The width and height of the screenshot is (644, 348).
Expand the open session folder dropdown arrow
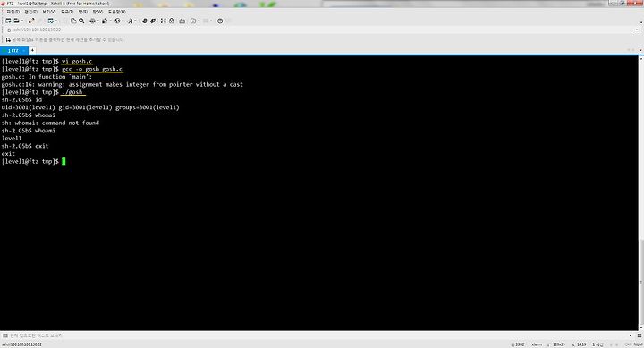point(22,21)
